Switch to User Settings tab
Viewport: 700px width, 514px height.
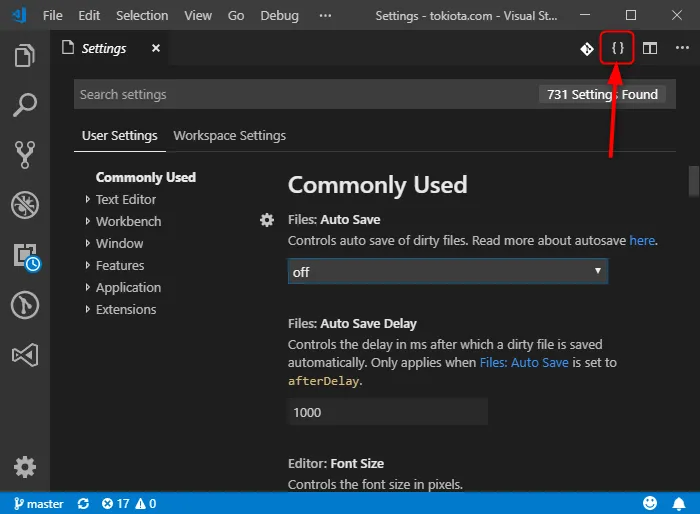120,135
